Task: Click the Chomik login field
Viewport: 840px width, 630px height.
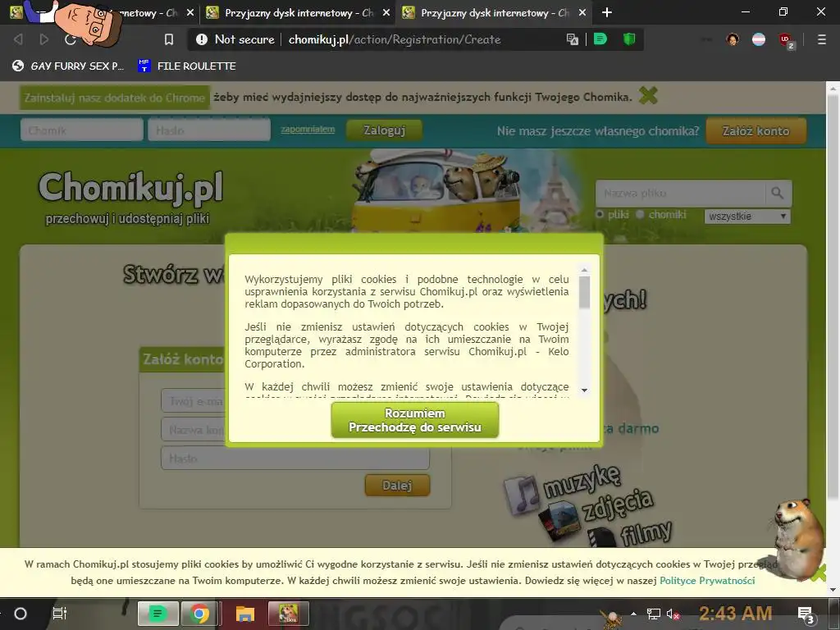Action: (82, 130)
